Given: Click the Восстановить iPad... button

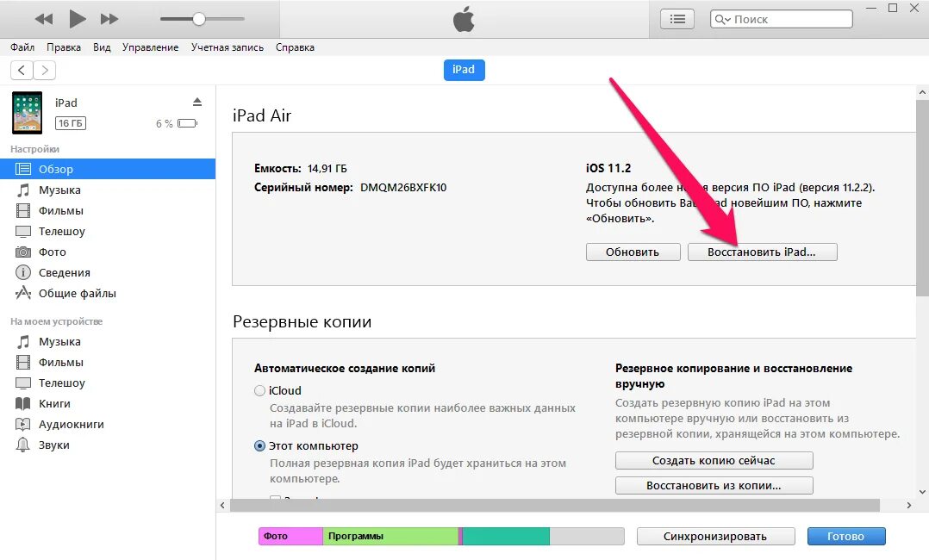Looking at the screenshot, I should coord(762,252).
